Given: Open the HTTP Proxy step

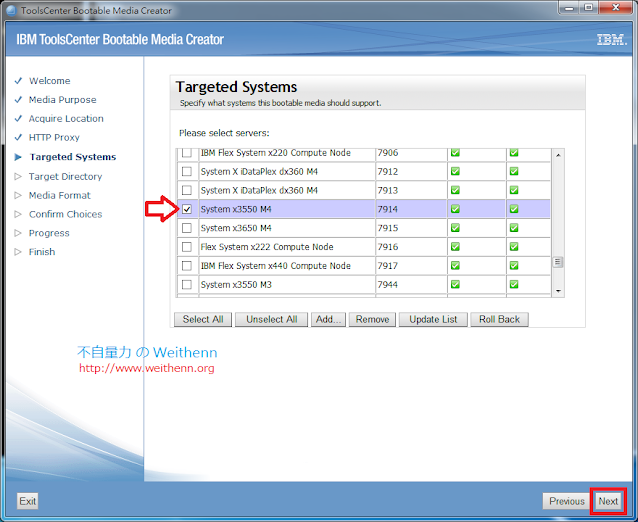Looking at the screenshot, I should [54, 138].
